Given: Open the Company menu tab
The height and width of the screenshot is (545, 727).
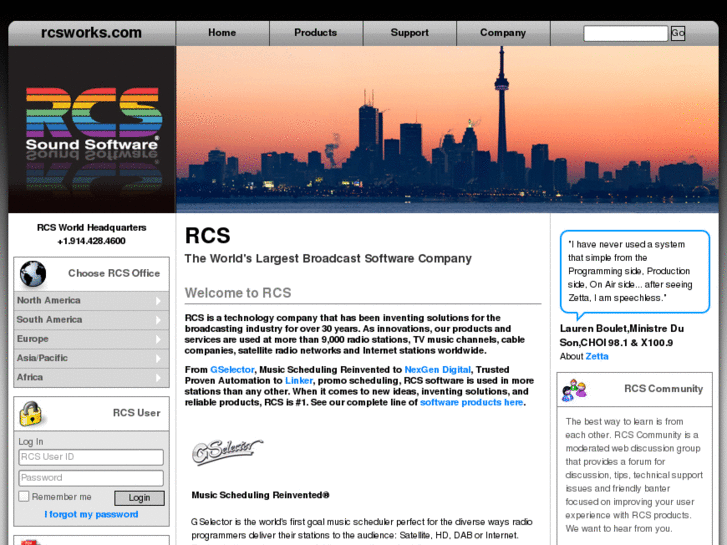Looking at the screenshot, I should point(503,33).
